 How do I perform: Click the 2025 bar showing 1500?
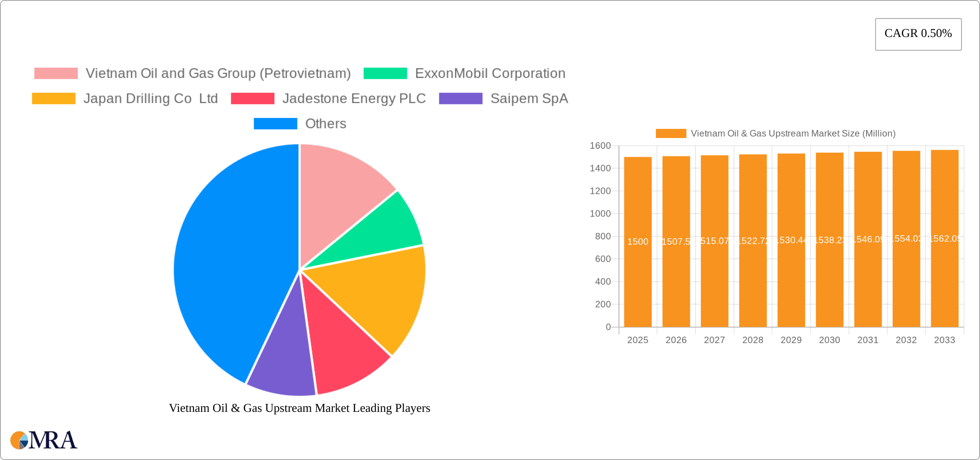(638, 242)
